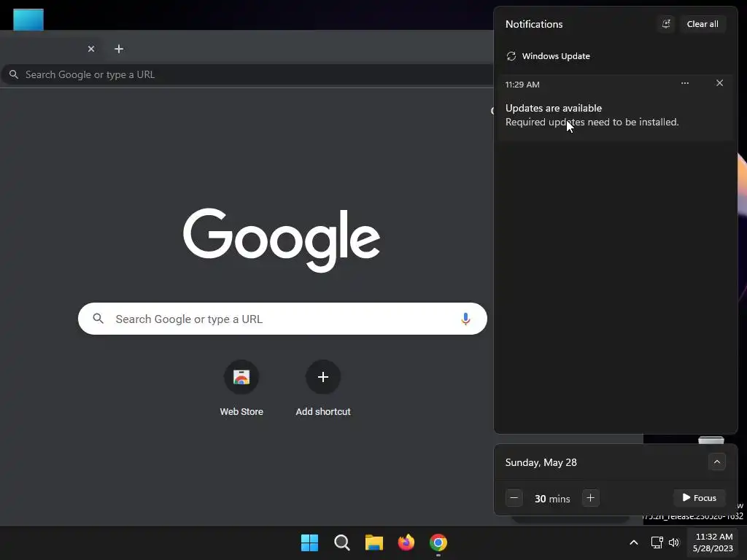Start voice search with microphone icon

pyautogui.click(x=465, y=319)
